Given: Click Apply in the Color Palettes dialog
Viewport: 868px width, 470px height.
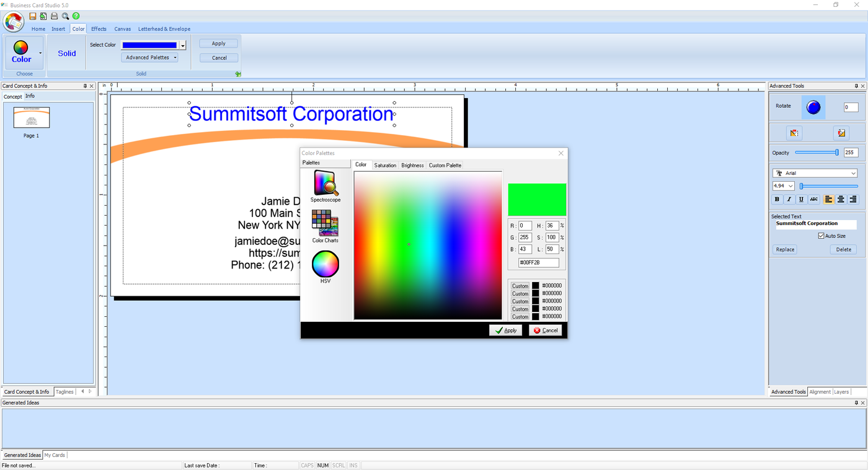Looking at the screenshot, I should [505, 330].
